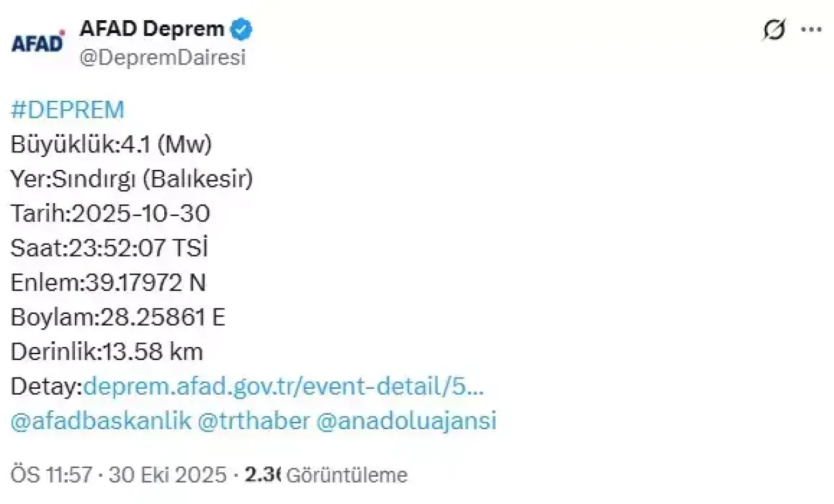
Task: Click the ÖS 11:57 post timestamp
Action: click(53, 475)
